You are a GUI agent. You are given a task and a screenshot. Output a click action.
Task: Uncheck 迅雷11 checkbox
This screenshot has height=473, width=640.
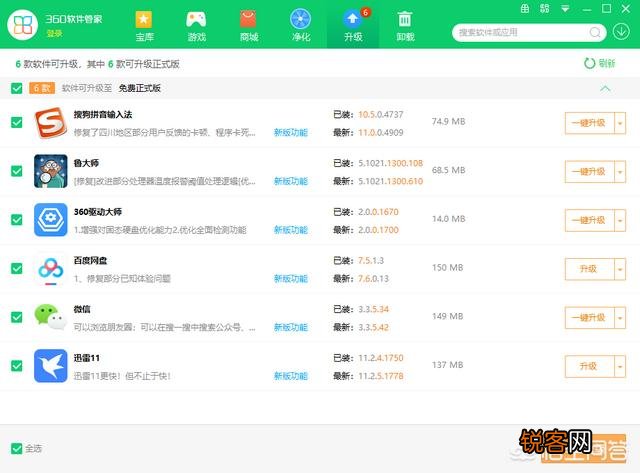pyautogui.click(x=17, y=366)
